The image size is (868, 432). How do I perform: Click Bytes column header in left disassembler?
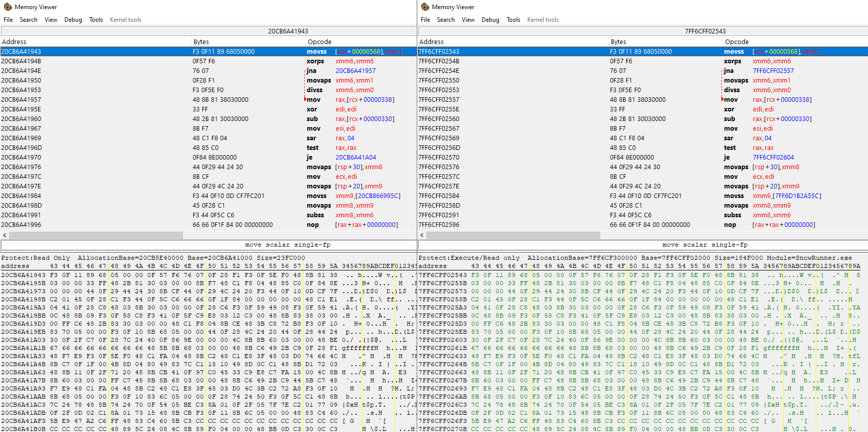coord(249,42)
